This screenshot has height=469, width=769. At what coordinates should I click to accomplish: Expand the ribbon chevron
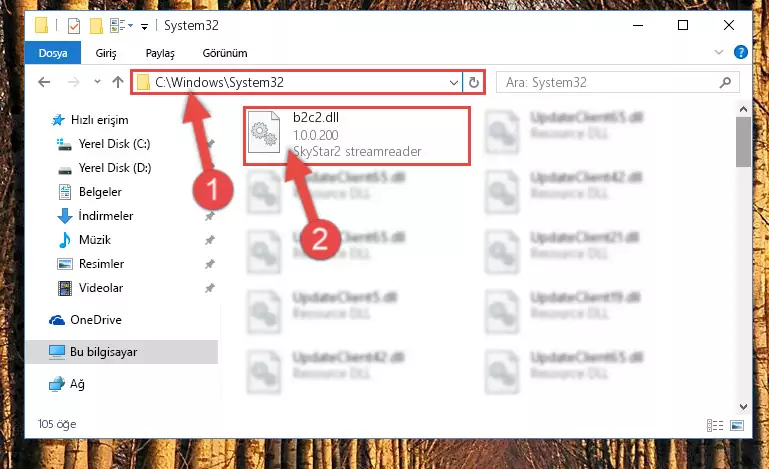coord(718,52)
